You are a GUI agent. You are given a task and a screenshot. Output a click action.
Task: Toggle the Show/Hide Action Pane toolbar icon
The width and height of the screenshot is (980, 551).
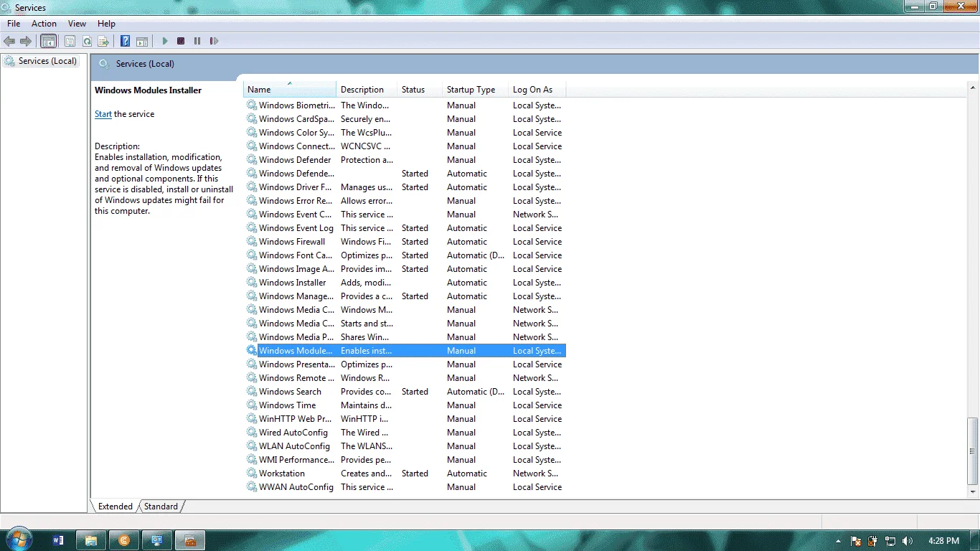point(142,42)
